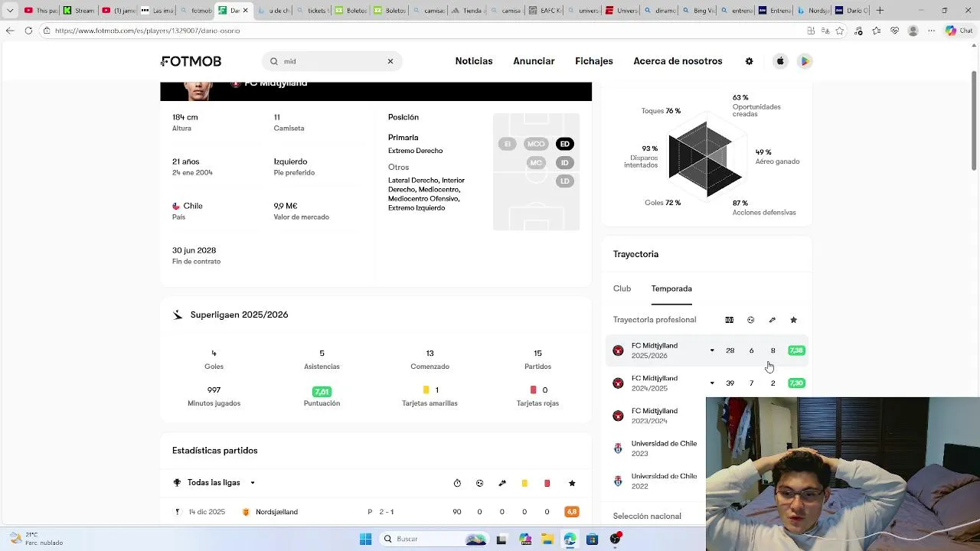Viewport: 980px width, 551px height.
Task: Click goals ball icon in match table
Action: click(x=480, y=483)
